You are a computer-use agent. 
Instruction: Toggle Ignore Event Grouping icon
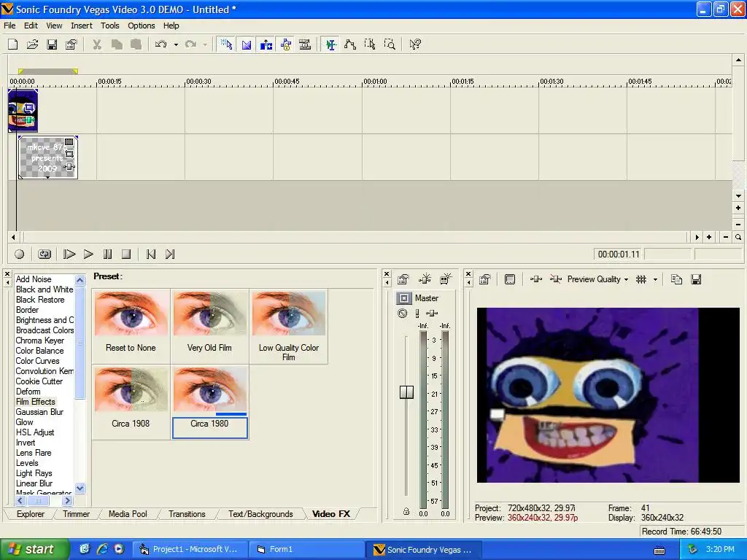click(305, 44)
